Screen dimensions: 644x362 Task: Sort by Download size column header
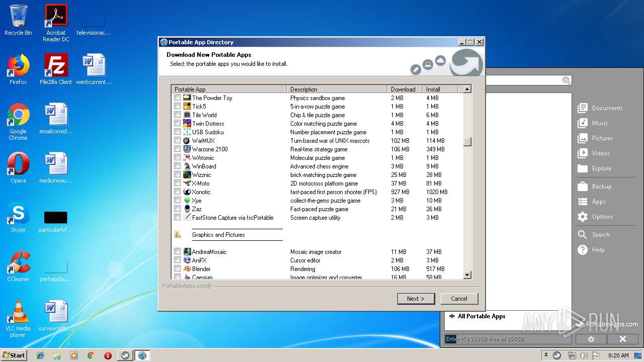point(405,89)
